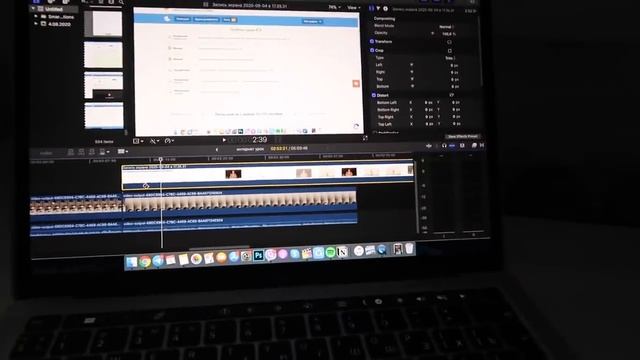Show the effects browser icon

474,145
